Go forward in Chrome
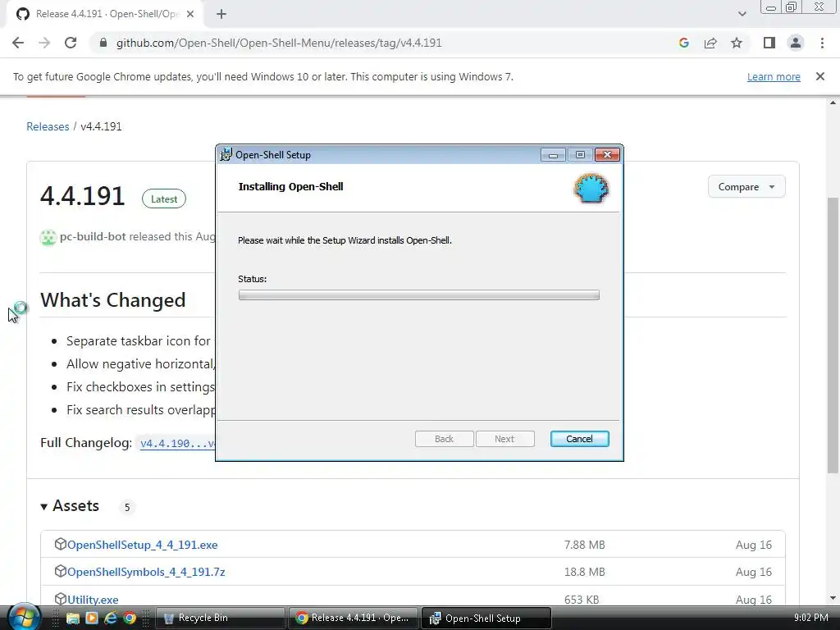The image size is (840, 630). (x=44, y=43)
